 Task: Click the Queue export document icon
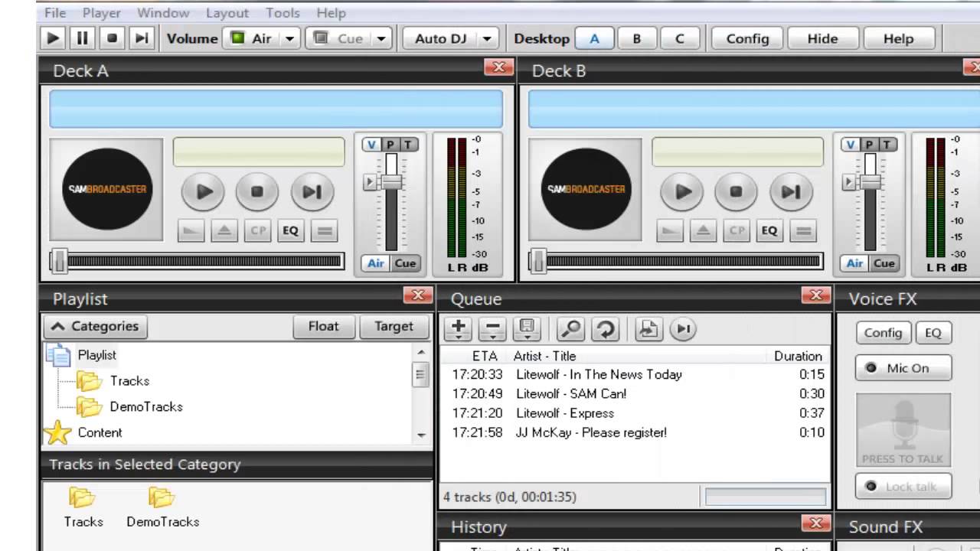[648, 329]
